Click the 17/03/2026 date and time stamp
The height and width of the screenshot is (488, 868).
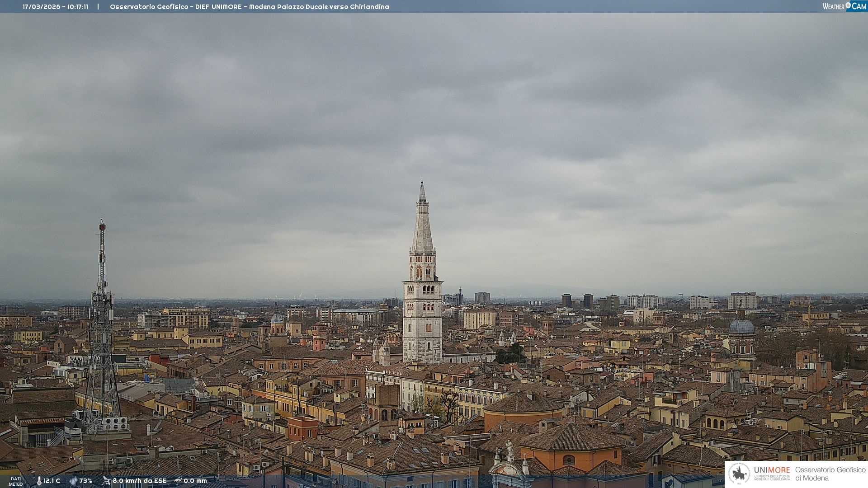pos(55,7)
